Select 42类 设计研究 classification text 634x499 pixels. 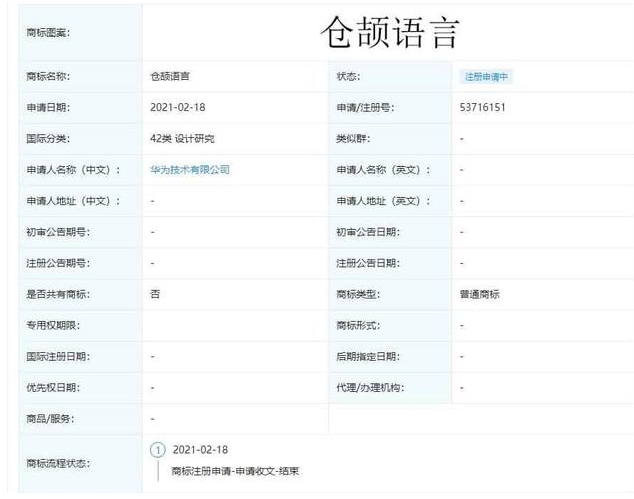[182, 139]
